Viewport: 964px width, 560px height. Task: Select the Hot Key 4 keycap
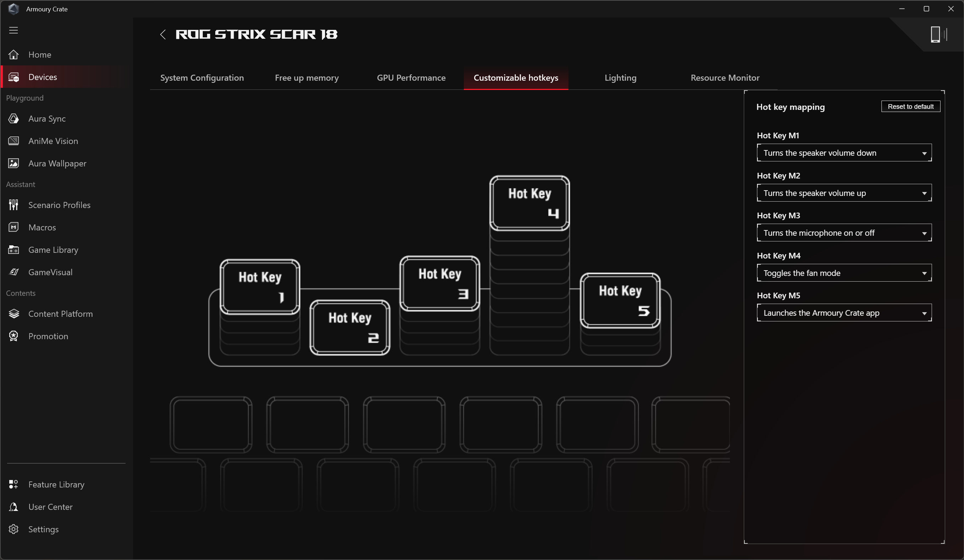pos(529,203)
